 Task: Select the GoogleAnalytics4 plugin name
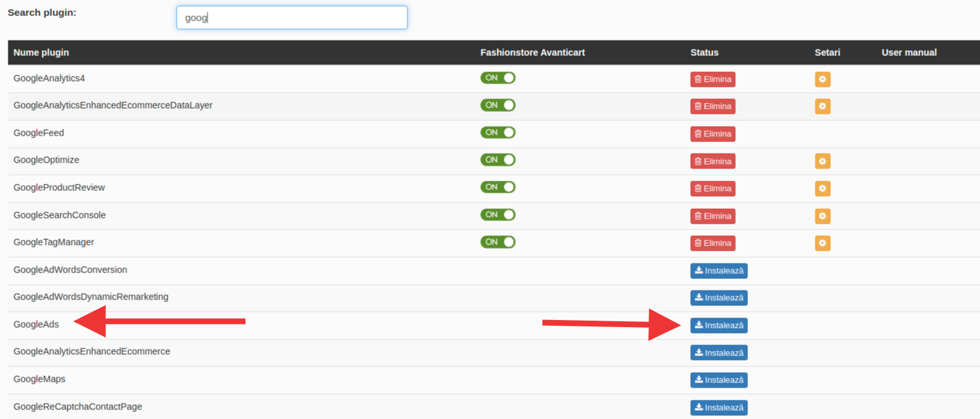pyautogui.click(x=49, y=78)
